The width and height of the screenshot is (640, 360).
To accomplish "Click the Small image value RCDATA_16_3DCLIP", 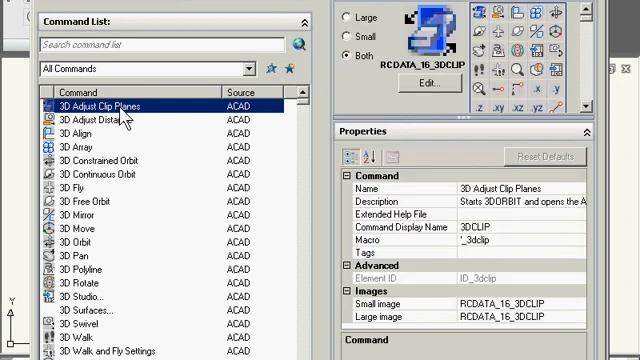I will pyautogui.click(x=522, y=304).
